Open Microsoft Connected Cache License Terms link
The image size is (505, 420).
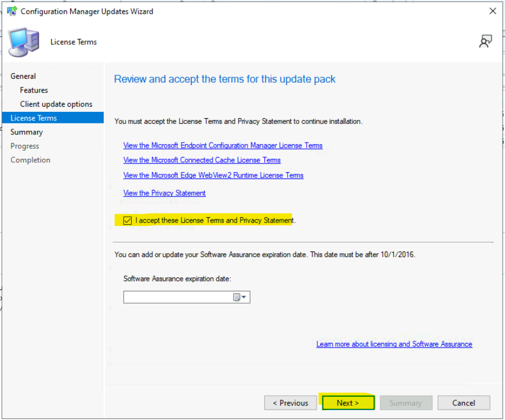pos(202,160)
